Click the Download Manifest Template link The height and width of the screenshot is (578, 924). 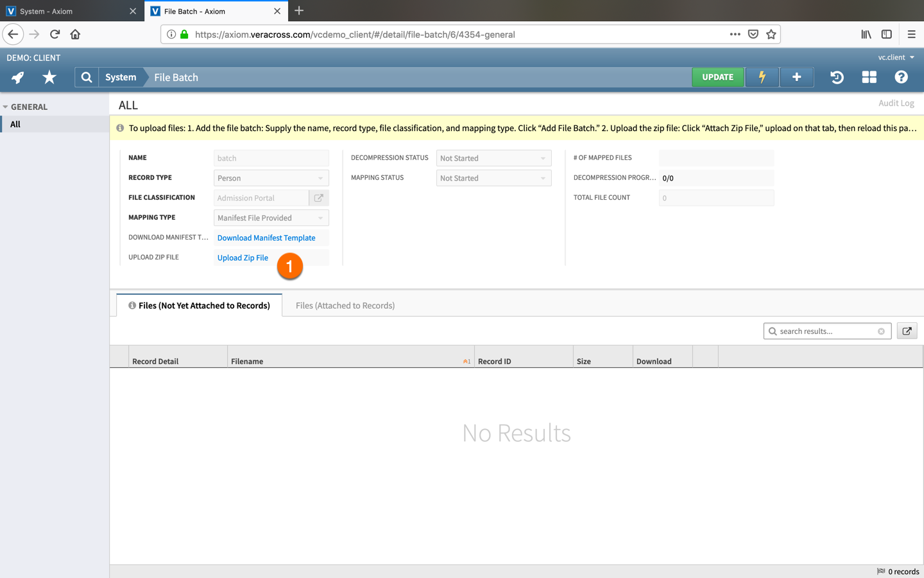266,238
